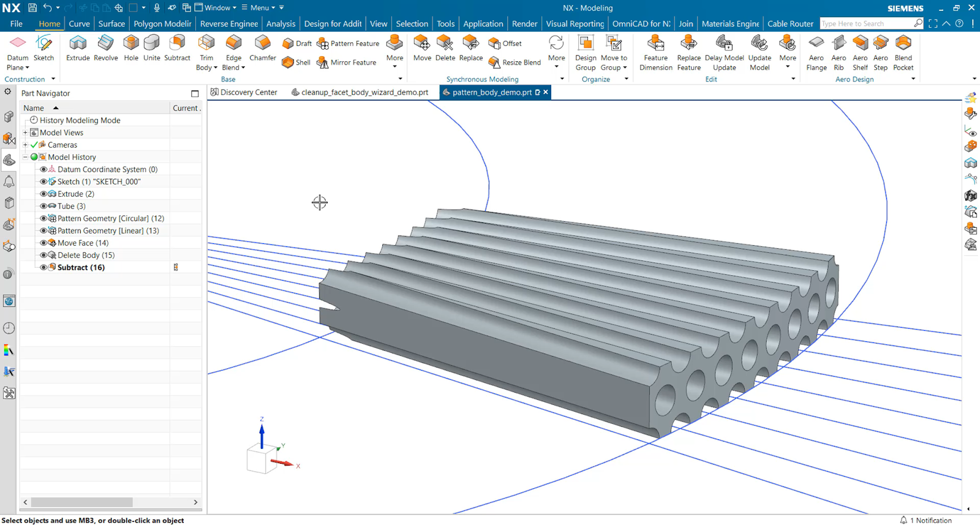Switch to the Surface ribbon tab
980x525 pixels.
(x=111, y=24)
